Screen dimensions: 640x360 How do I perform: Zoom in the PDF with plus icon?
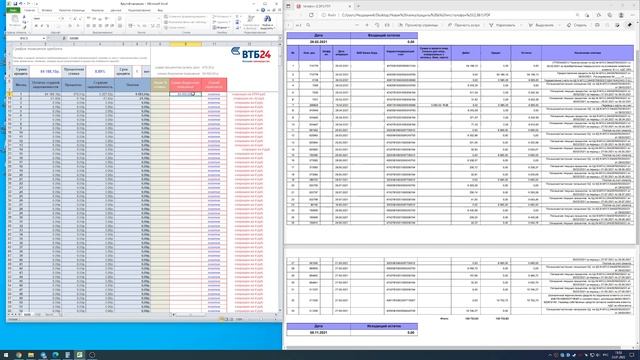tap(367, 25)
